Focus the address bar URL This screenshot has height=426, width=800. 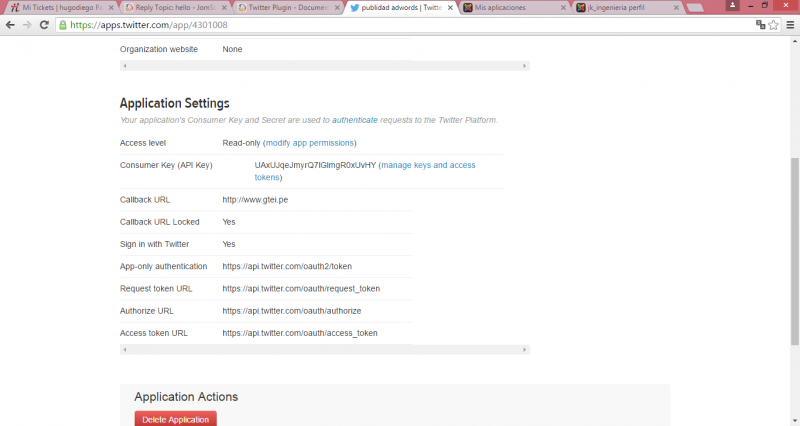[403, 24]
